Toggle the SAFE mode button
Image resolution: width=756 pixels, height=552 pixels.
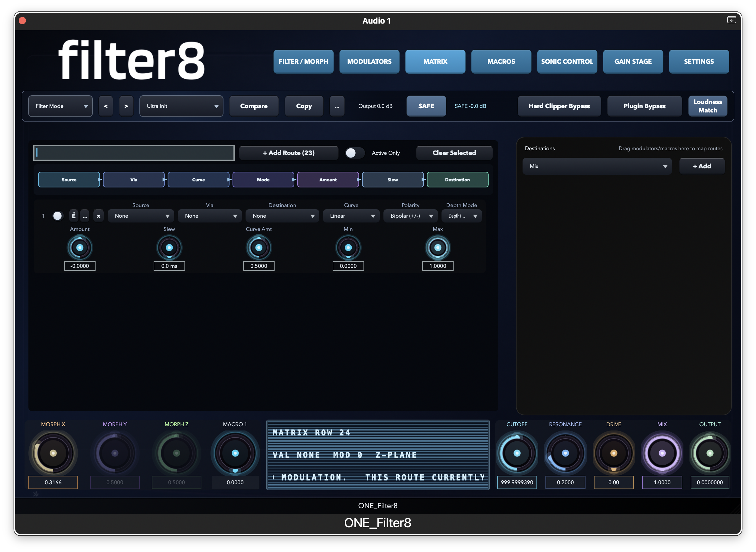point(426,106)
